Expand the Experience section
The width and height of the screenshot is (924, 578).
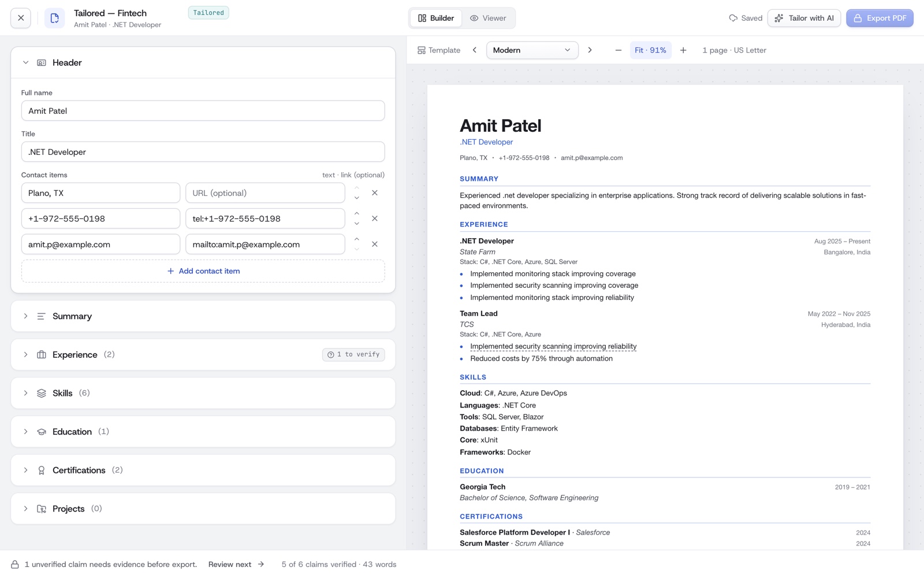(25, 354)
